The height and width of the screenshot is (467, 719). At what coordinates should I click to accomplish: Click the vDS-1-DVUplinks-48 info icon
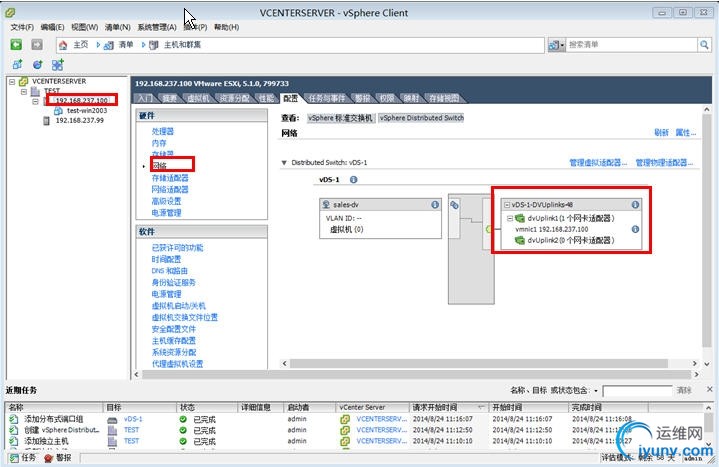tap(635, 205)
